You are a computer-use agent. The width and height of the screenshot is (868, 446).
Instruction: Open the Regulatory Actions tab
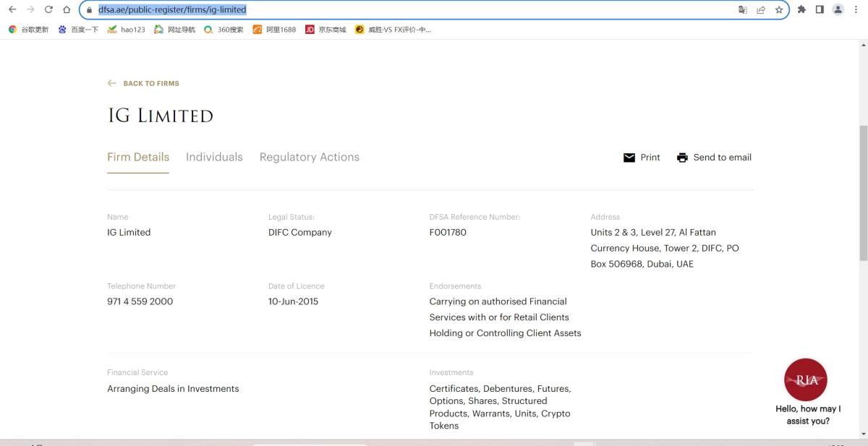point(309,157)
